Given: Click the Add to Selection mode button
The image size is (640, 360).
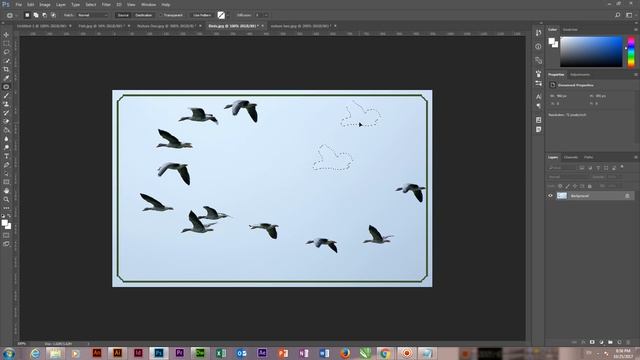Looking at the screenshot, I should point(36,15).
